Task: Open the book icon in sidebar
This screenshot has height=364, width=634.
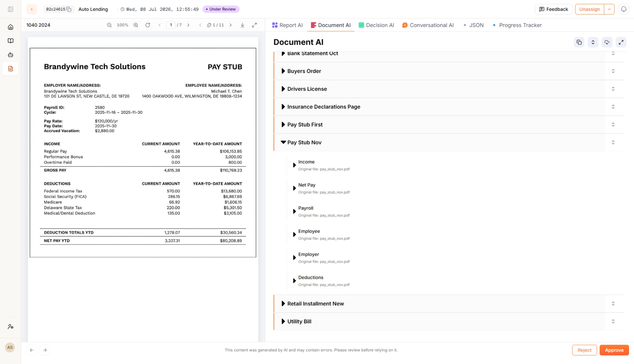Action: (10, 41)
